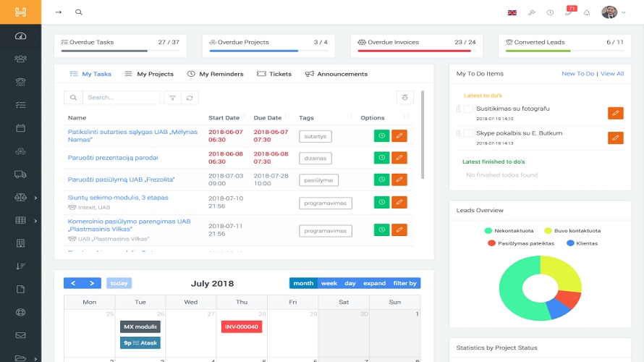Click the search magnifier in top bar

[x=79, y=12]
